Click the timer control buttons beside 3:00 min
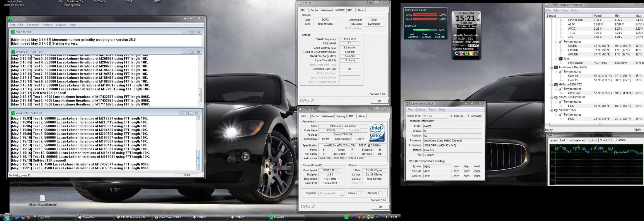The width and height of the screenshot is (644, 221). click(473, 45)
